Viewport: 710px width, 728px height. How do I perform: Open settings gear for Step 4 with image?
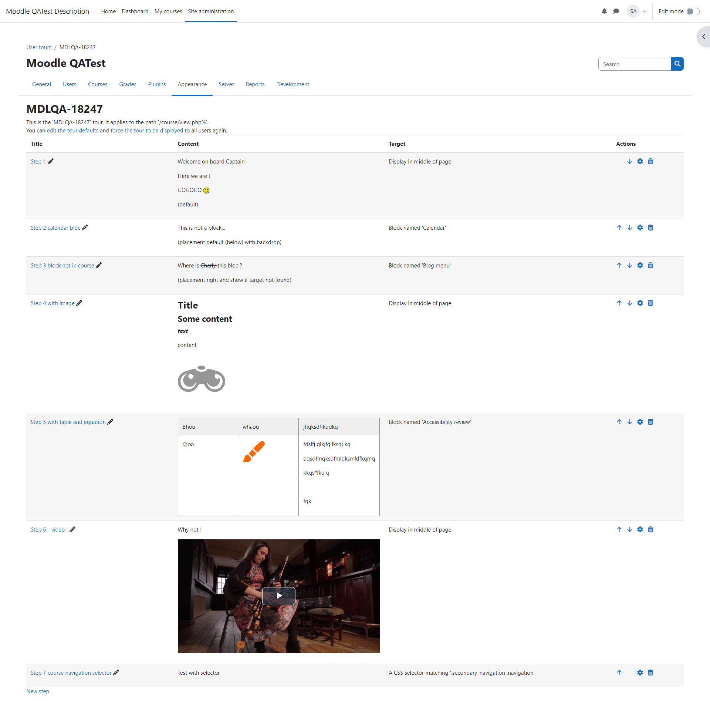point(640,303)
